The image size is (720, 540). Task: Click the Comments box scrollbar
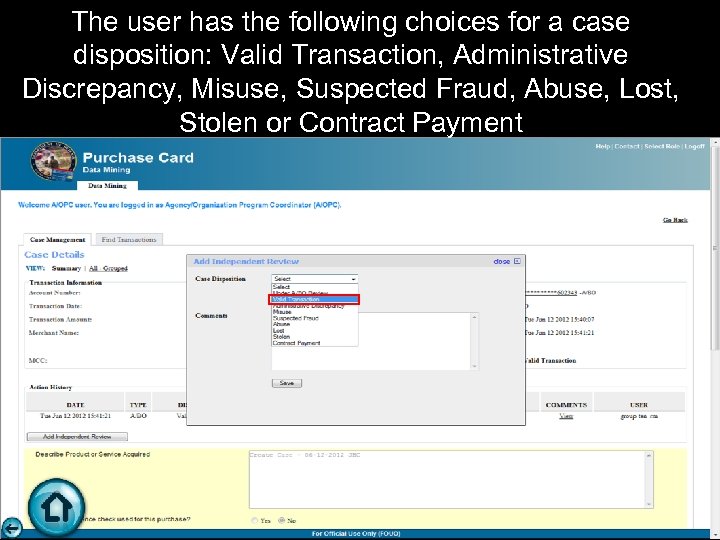(474, 341)
